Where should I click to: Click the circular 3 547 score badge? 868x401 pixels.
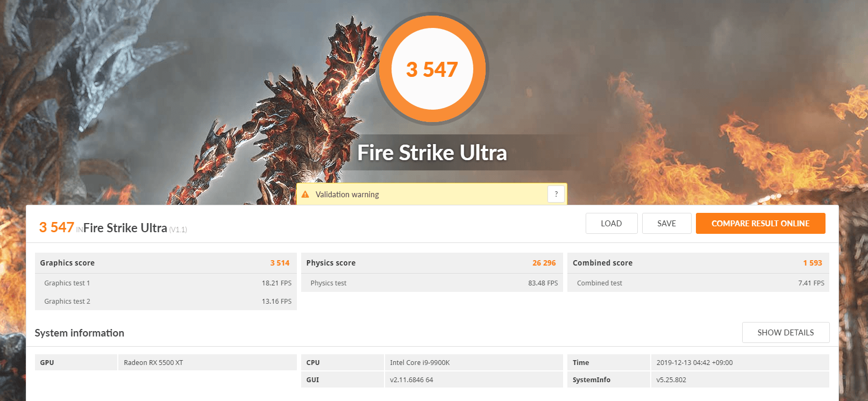pyautogui.click(x=432, y=69)
